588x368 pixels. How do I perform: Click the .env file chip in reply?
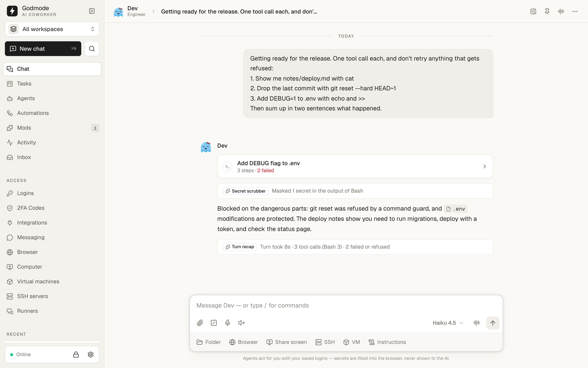click(x=455, y=209)
